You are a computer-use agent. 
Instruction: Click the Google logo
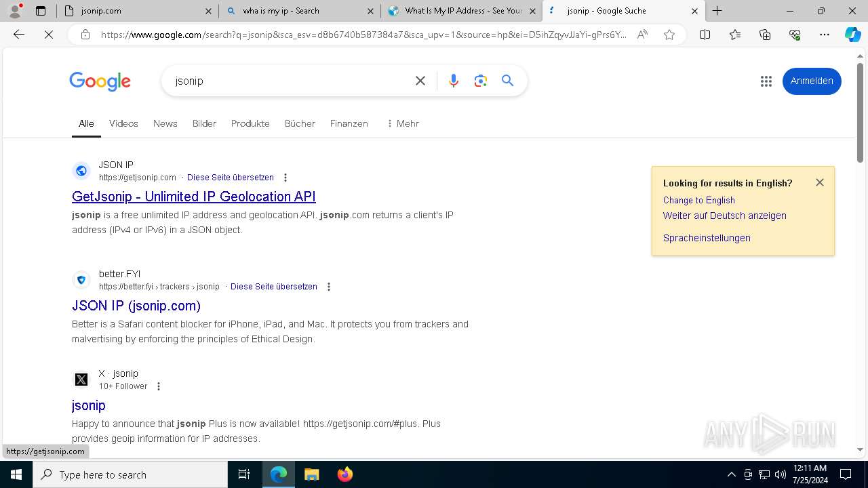[x=100, y=81]
